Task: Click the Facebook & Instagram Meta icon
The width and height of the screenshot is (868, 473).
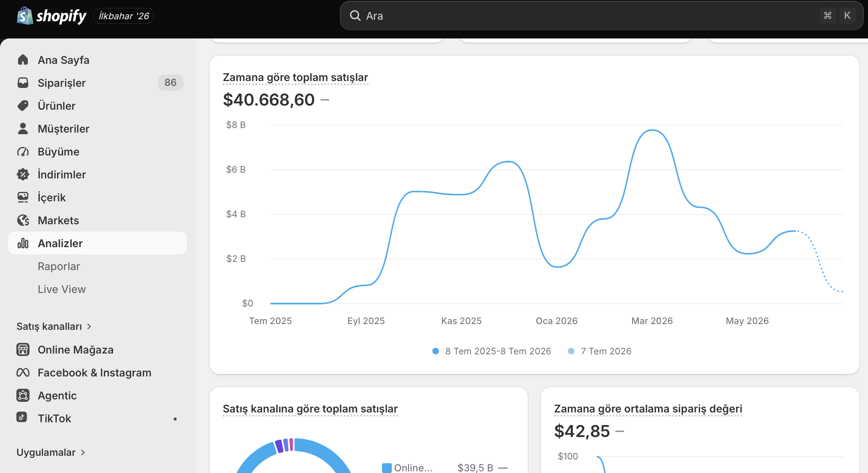Action: [x=23, y=372]
